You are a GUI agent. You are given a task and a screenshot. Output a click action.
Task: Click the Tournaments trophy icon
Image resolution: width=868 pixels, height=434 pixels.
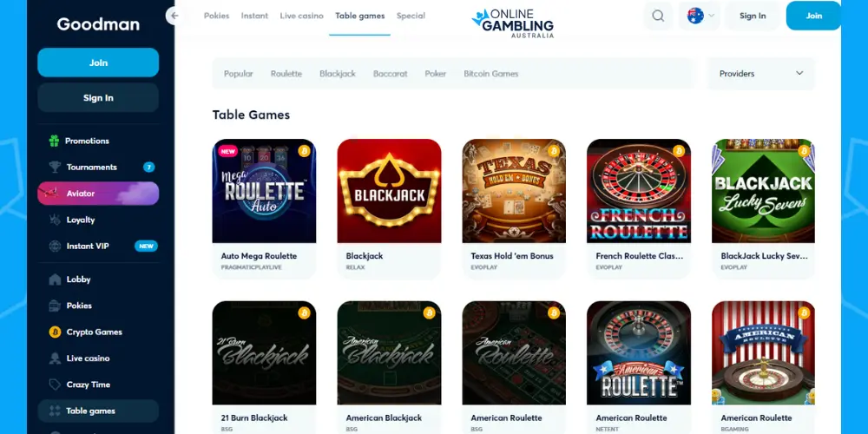click(x=55, y=168)
